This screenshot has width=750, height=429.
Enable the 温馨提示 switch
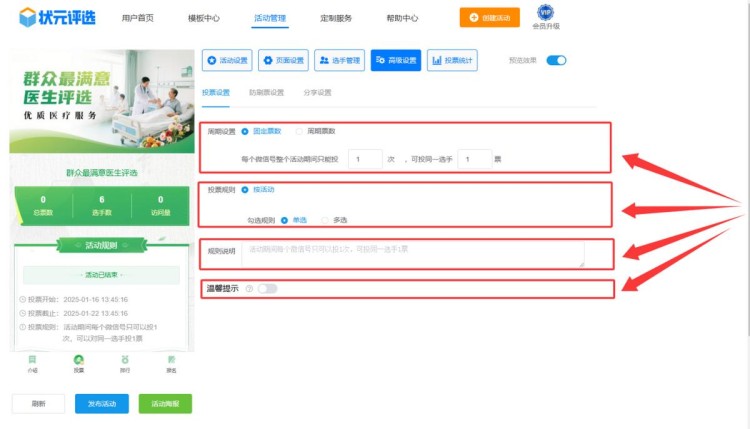(x=267, y=289)
